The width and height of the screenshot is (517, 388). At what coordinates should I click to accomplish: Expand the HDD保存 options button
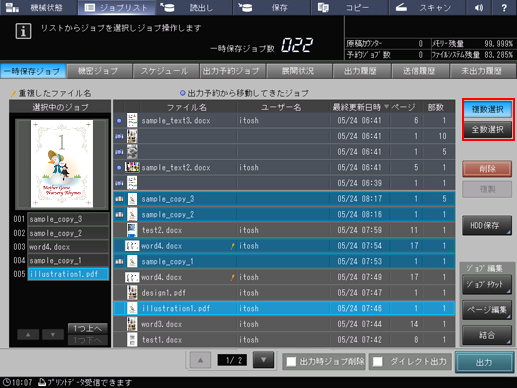(487, 226)
